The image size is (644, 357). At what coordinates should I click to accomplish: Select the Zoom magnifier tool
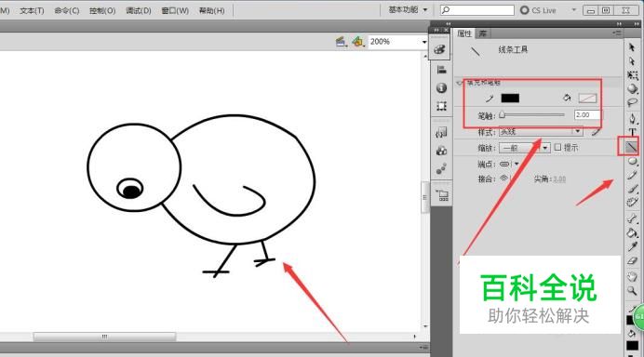point(632,291)
